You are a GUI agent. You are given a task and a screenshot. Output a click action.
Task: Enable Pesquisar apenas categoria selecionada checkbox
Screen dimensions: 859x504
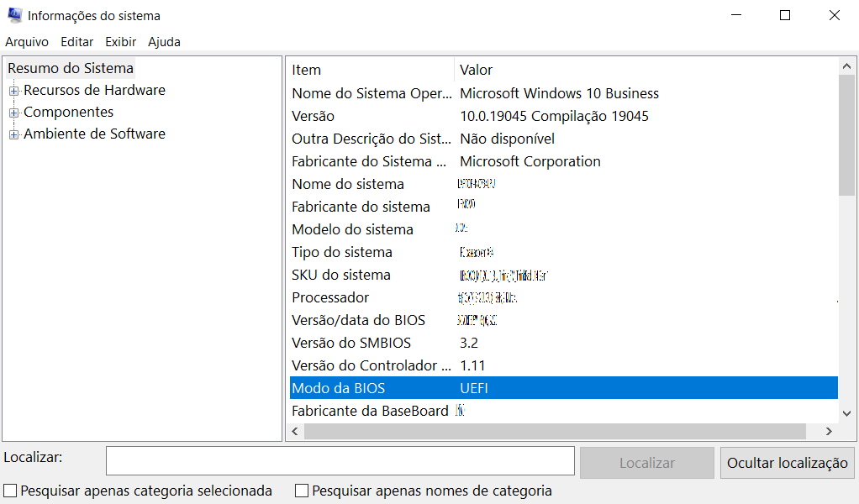coord(10,491)
